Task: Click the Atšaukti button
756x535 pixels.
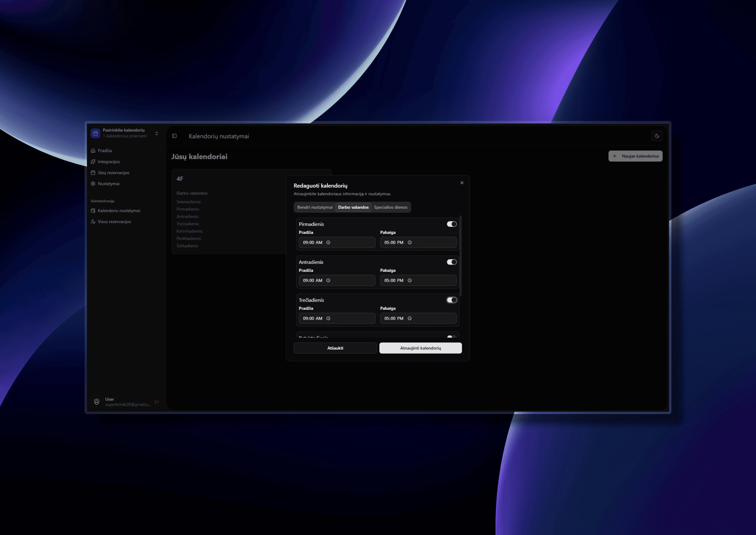Action: (335, 348)
